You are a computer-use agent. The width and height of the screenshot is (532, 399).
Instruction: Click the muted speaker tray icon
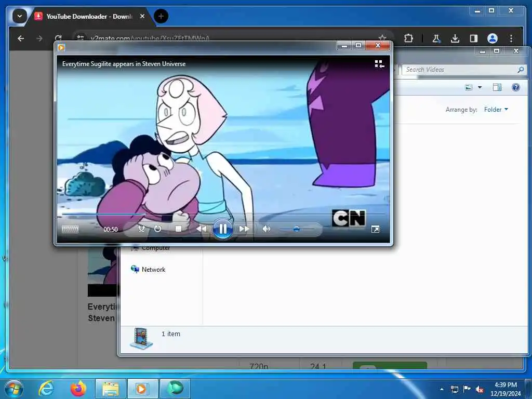[480, 390]
